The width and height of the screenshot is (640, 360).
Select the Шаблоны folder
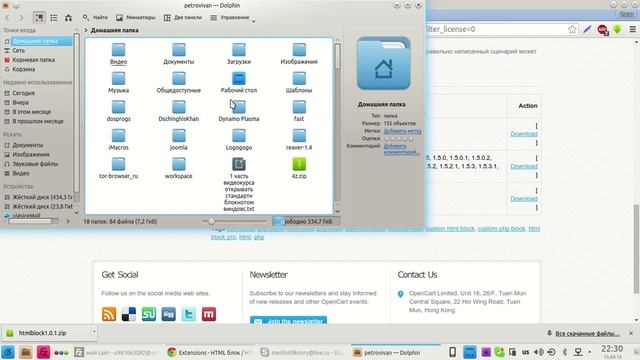[299, 82]
